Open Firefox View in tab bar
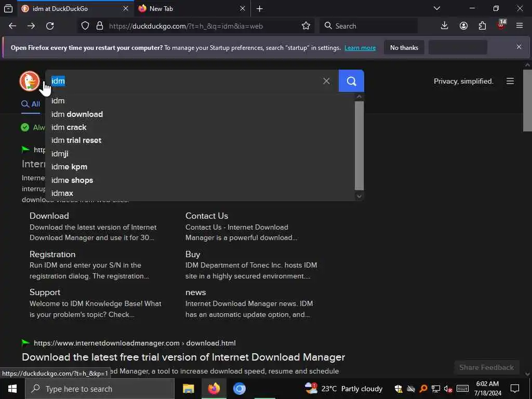The width and height of the screenshot is (532, 399). click(8, 8)
